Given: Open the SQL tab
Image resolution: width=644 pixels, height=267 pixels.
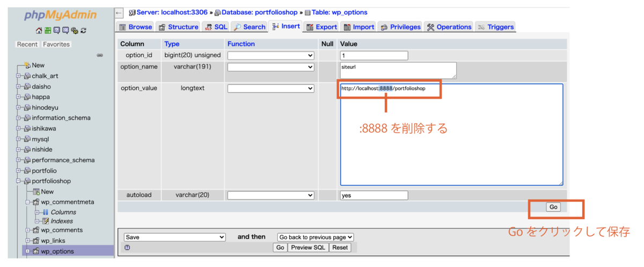Looking at the screenshot, I should (x=216, y=27).
